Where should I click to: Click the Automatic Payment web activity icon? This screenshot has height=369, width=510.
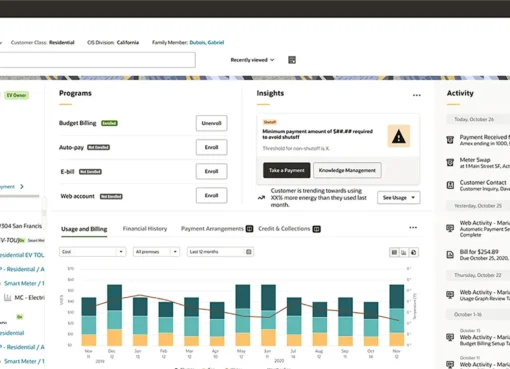pos(450,228)
